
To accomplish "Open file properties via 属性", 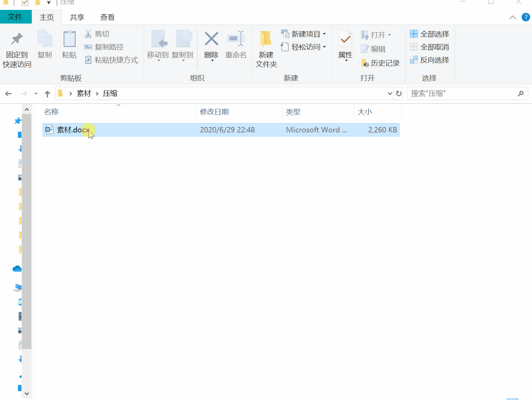I will pos(345,46).
